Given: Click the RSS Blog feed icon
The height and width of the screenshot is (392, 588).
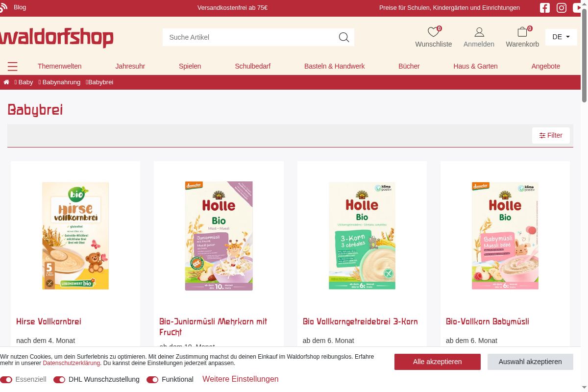Looking at the screenshot, I should pyautogui.click(x=4, y=7).
